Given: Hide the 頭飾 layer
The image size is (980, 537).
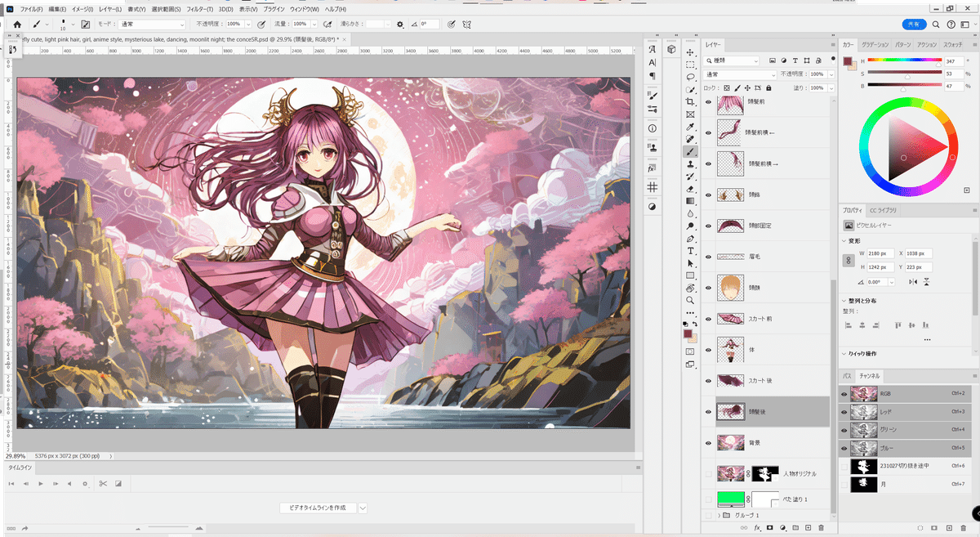Looking at the screenshot, I should pyautogui.click(x=709, y=195).
